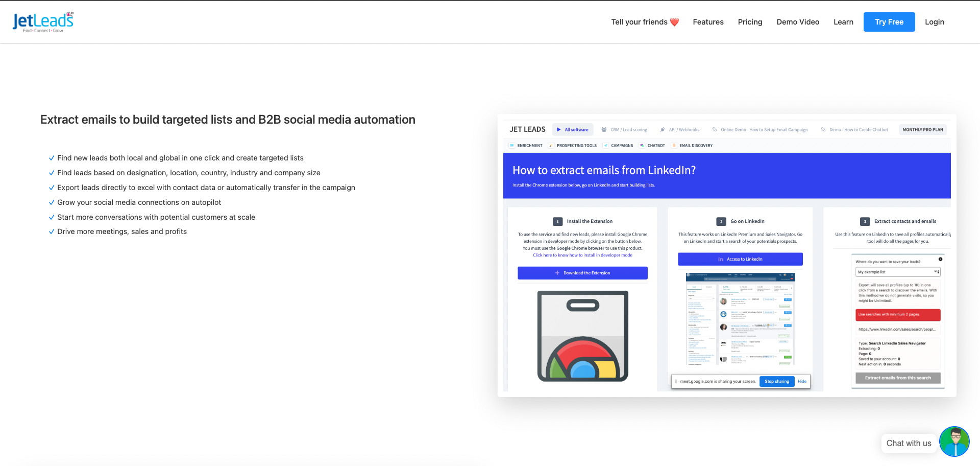
Task: Click the CHATBOT category item
Action: [652, 146]
